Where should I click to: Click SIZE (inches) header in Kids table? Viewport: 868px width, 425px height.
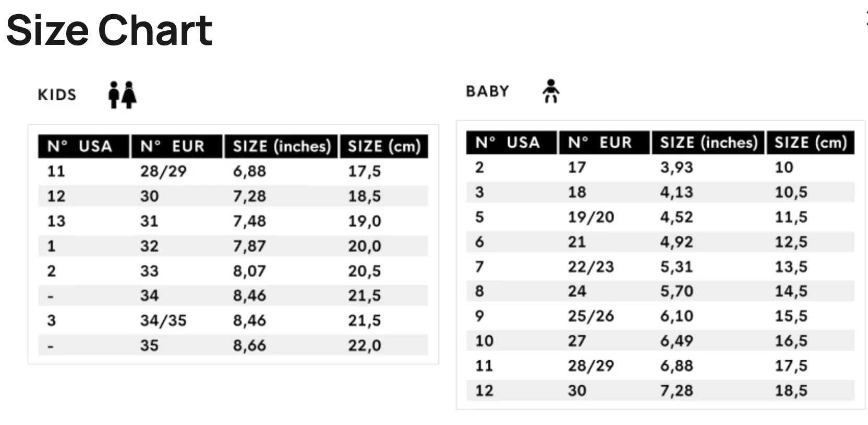point(282,146)
